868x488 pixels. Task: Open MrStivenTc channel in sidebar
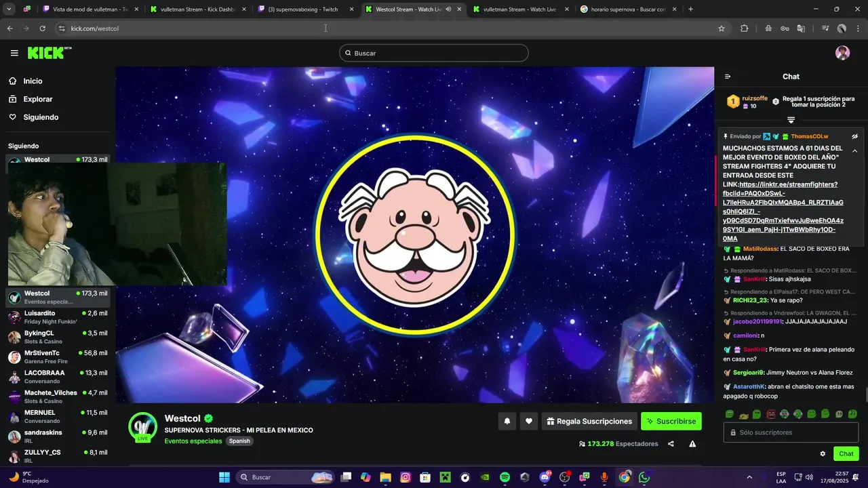pyautogui.click(x=58, y=357)
